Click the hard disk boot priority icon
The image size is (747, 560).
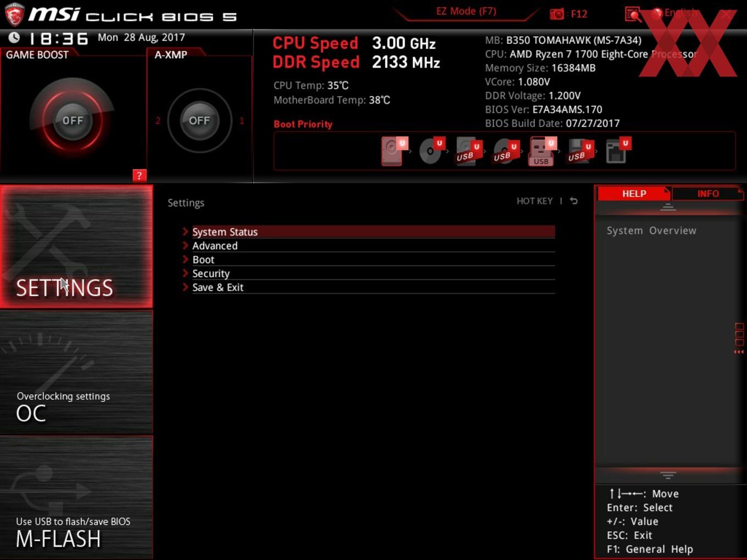[394, 150]
